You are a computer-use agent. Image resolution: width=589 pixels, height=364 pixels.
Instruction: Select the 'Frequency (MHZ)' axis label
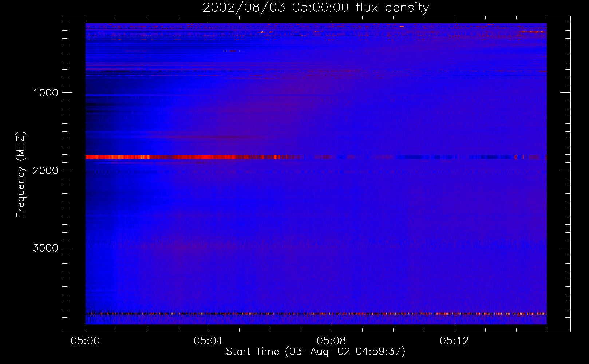(x=21, y=175)
